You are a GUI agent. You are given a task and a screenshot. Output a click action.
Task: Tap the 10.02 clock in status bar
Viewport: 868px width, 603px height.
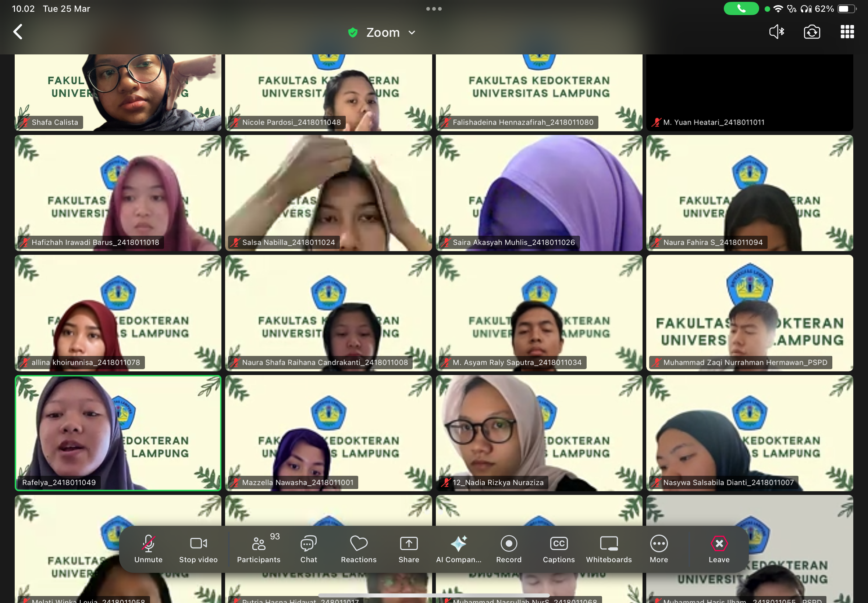[x=24, y=9]
